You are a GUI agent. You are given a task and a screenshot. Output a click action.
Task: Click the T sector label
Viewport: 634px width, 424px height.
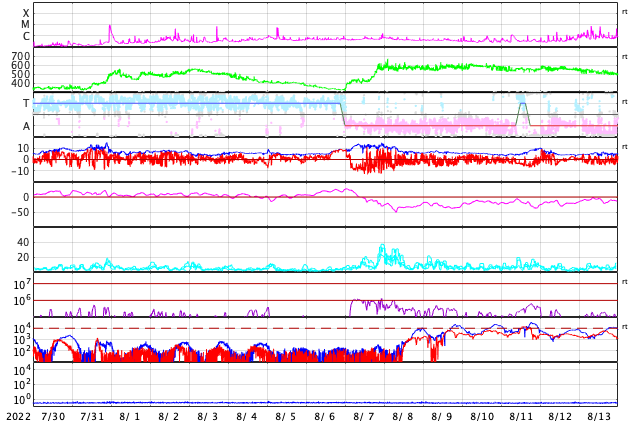26,103
